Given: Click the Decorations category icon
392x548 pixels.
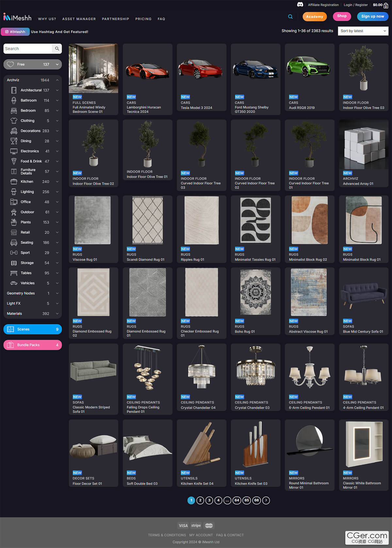Looking at the screenshot, I should (x=14, y=131).
